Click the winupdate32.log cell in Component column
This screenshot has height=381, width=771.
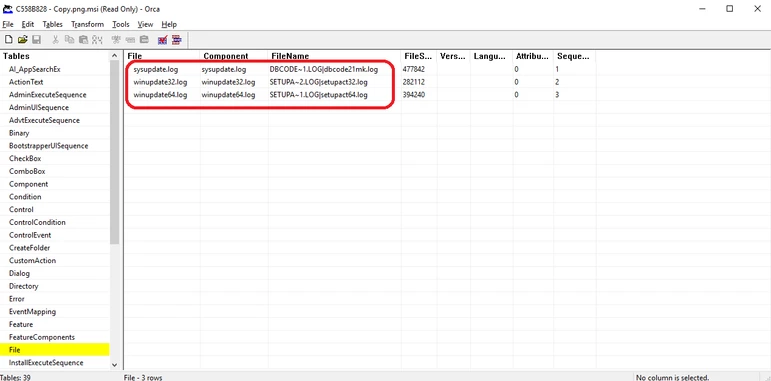pos(228,82)
